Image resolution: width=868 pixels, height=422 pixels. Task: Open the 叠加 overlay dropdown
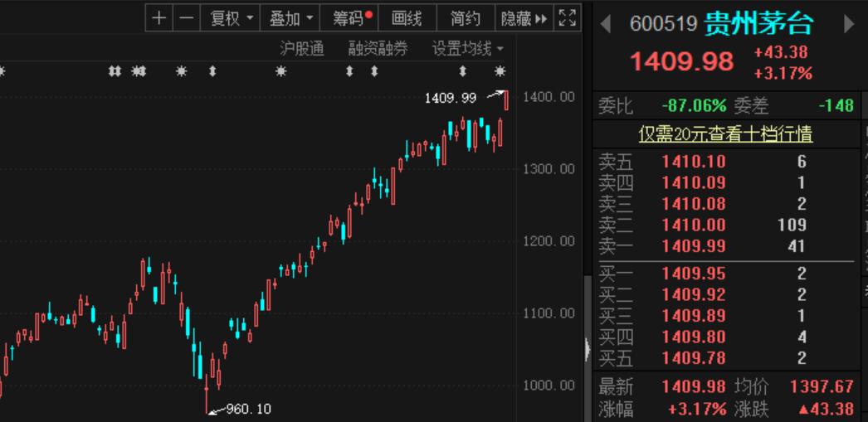coord(290,18)
